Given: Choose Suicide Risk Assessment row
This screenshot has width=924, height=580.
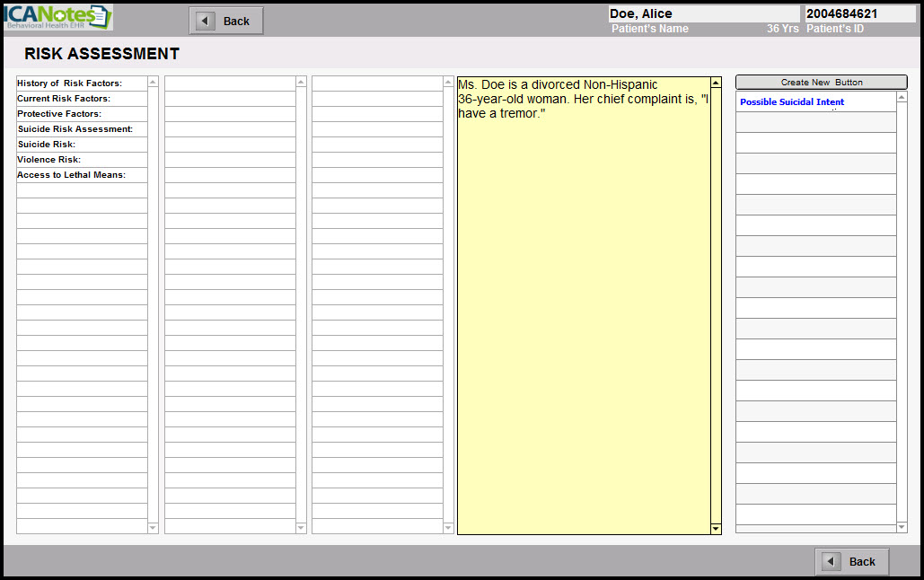Looking at the screenshot, I should 81,129.
